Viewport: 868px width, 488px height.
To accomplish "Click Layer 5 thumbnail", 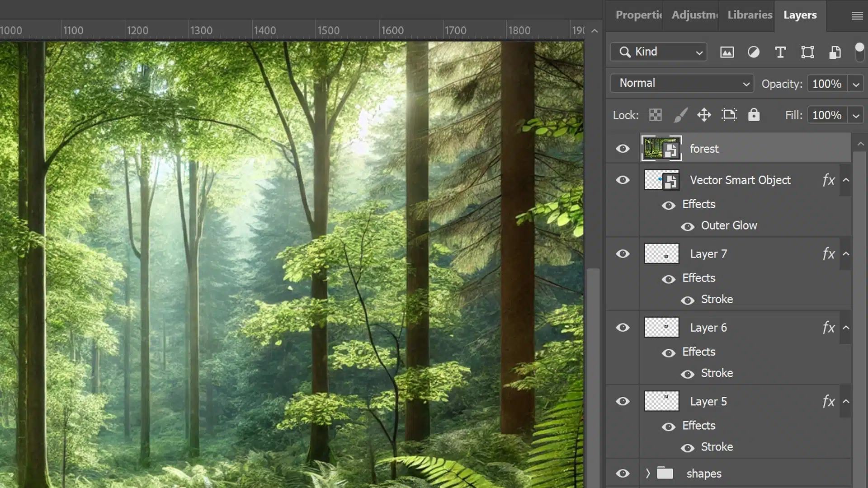I will [x=661, y=401].
